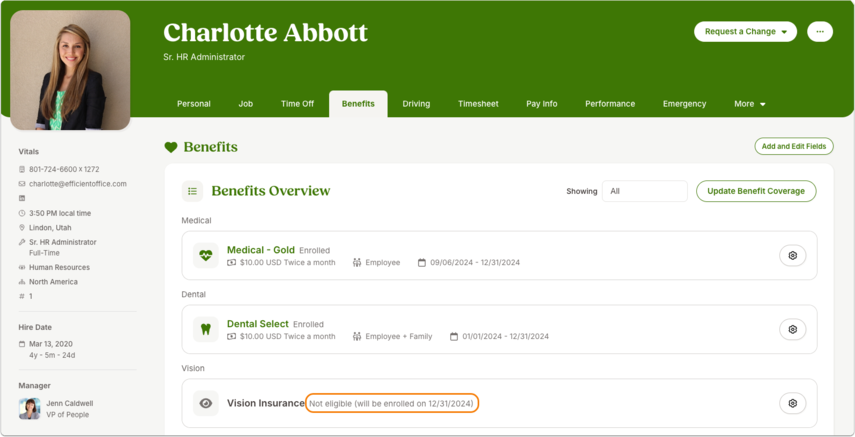The image size is (855, 437).
Task: Expand the More tab menu
Action: 749,104
